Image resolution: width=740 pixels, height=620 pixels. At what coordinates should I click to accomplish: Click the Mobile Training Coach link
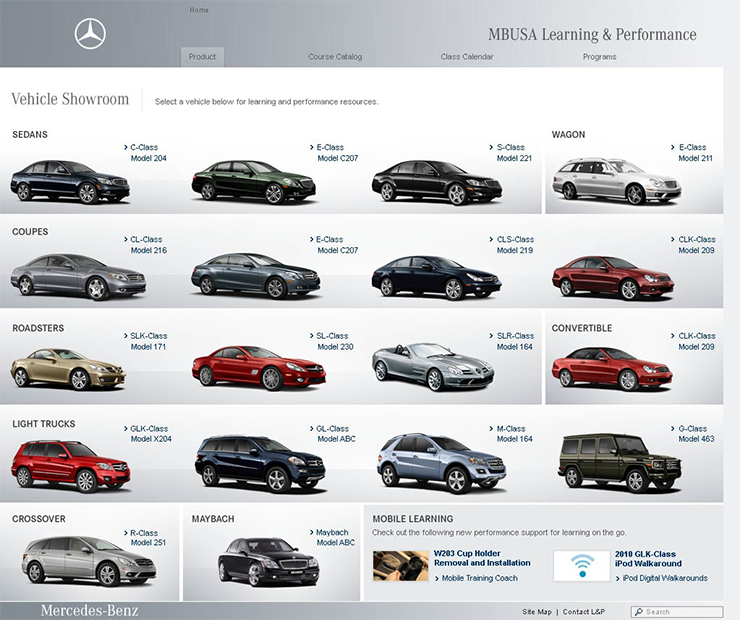[479, 578]
